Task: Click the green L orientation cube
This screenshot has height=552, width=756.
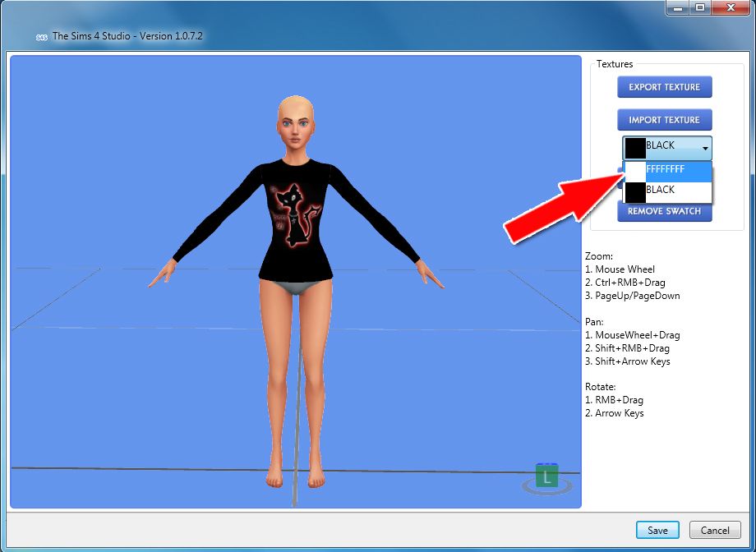Action: [x=546, y=476]
